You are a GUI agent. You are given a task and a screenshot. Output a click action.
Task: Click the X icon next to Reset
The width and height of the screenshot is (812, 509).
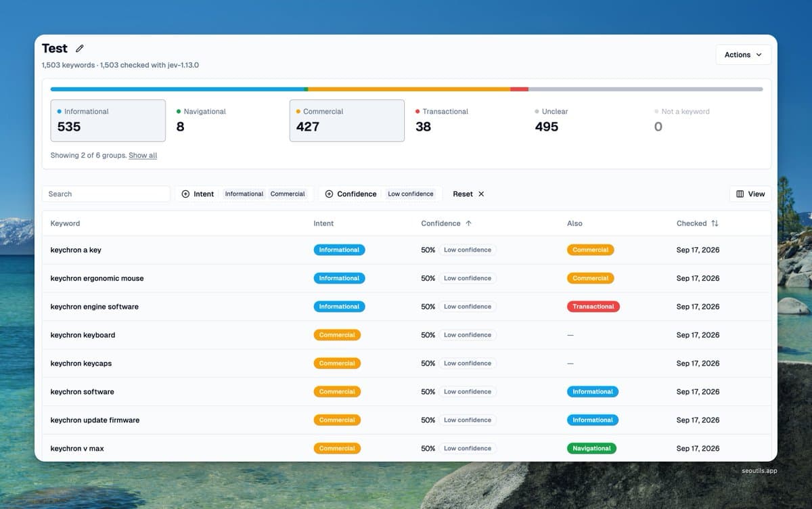(x=481, y=194)
